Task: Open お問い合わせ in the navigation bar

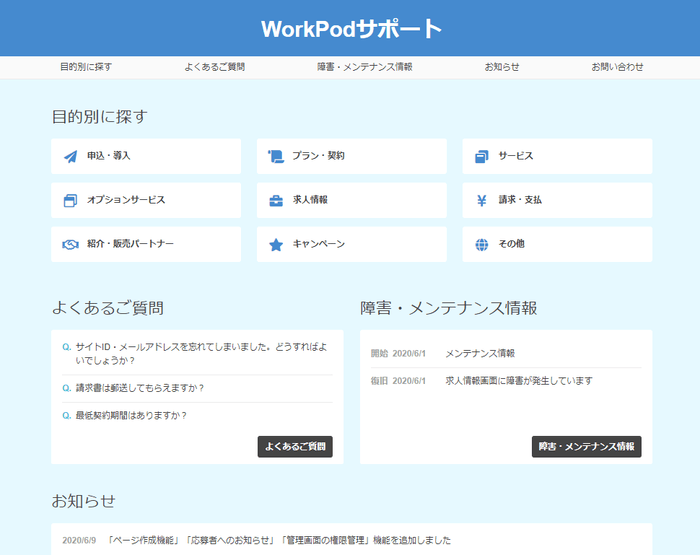Action: point(617,67)
